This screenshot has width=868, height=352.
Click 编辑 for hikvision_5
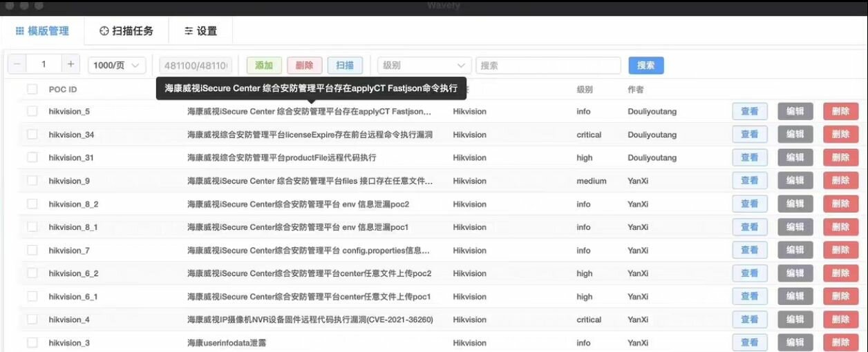[795, 111]
